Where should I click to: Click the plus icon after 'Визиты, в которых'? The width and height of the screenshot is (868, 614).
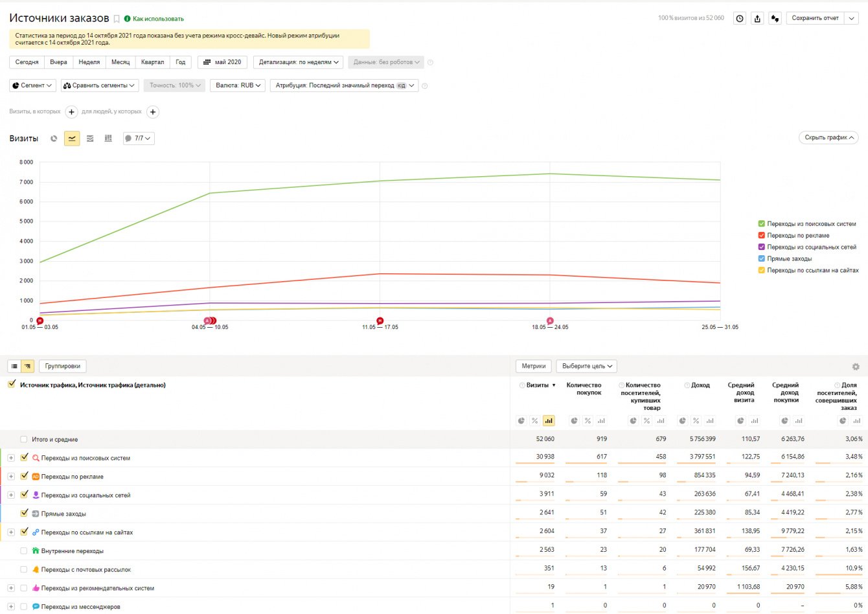pyautogui.click(x=72, y=112)
